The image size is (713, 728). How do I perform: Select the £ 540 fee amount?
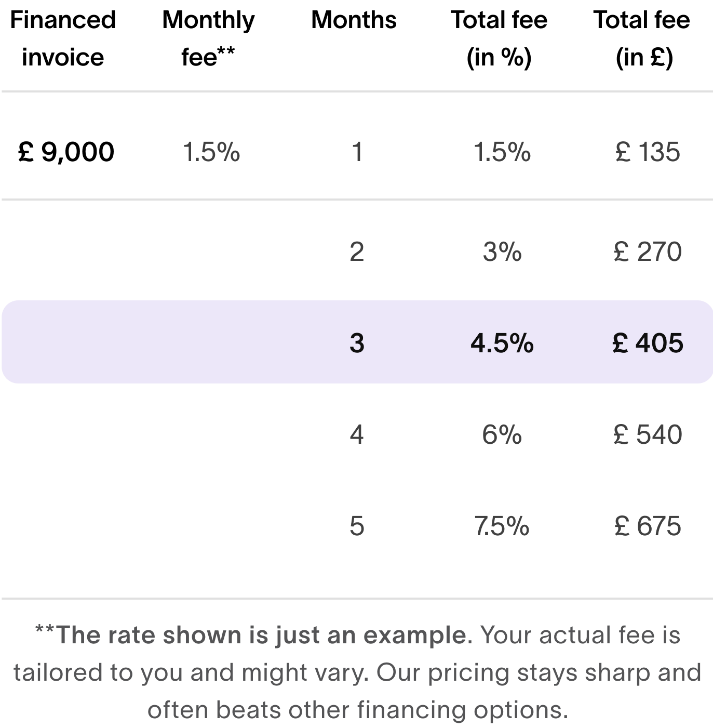(647, 434)
